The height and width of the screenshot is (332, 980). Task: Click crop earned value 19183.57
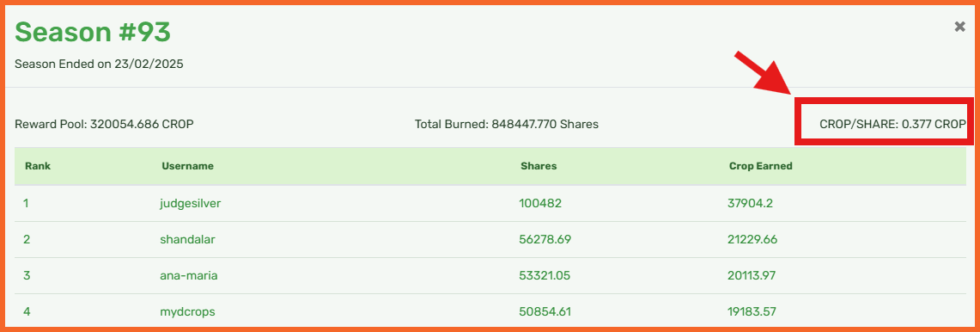click(x=752, y=311)
